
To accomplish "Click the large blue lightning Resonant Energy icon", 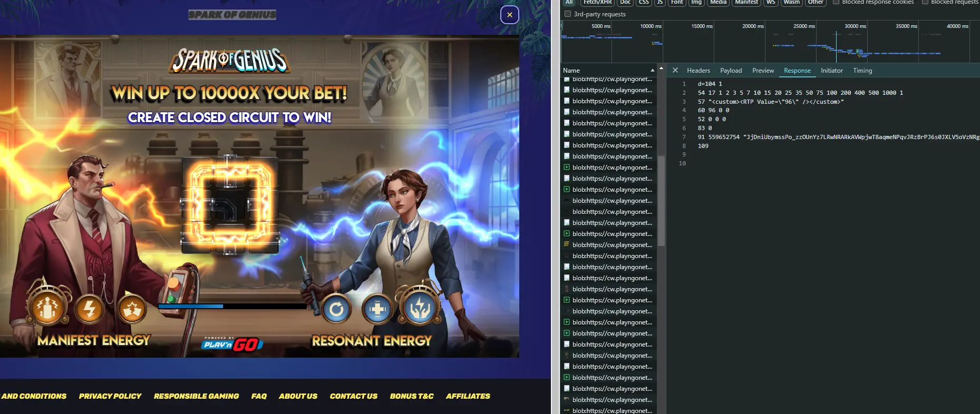I will [x=420, y=307].
